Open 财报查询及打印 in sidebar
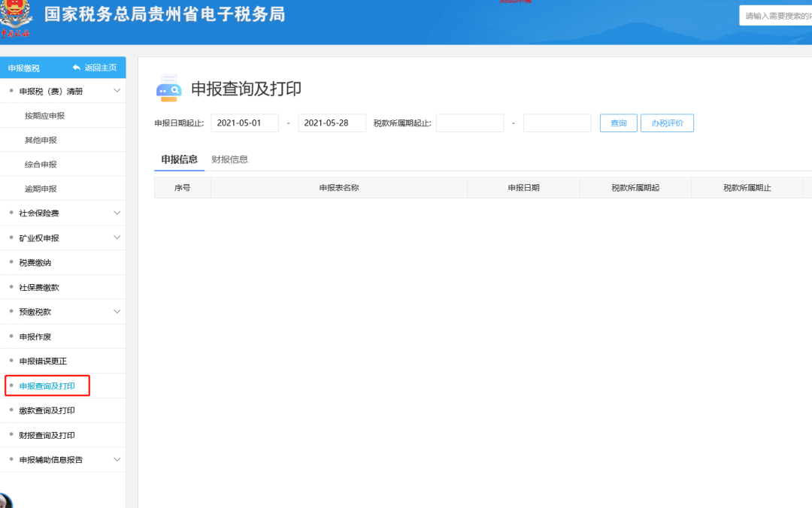 point(47,435)
